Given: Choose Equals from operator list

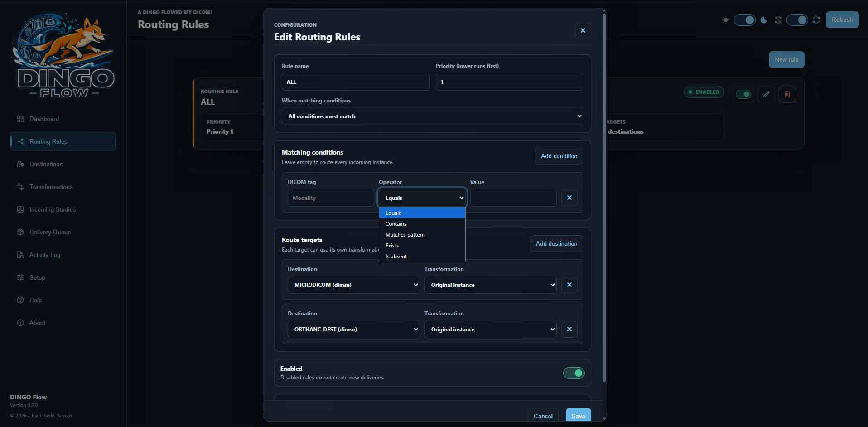Looking at the screenshot, I should click(422, 213).
